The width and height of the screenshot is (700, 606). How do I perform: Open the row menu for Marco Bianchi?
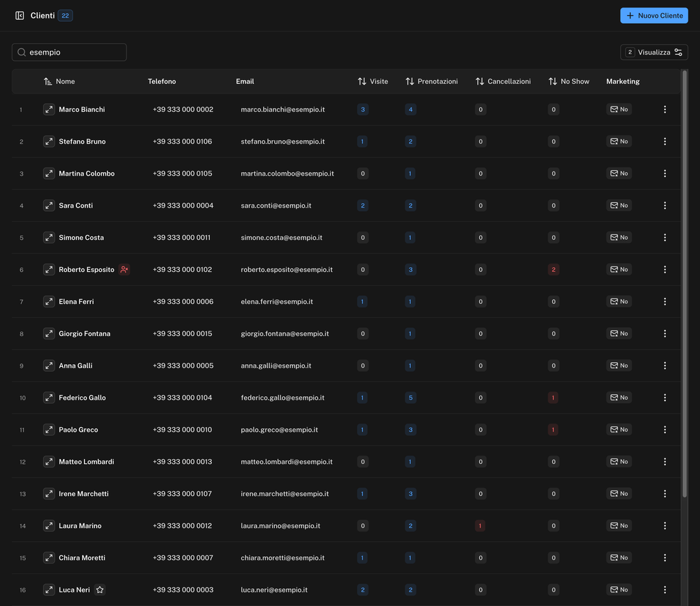(664, 109)
